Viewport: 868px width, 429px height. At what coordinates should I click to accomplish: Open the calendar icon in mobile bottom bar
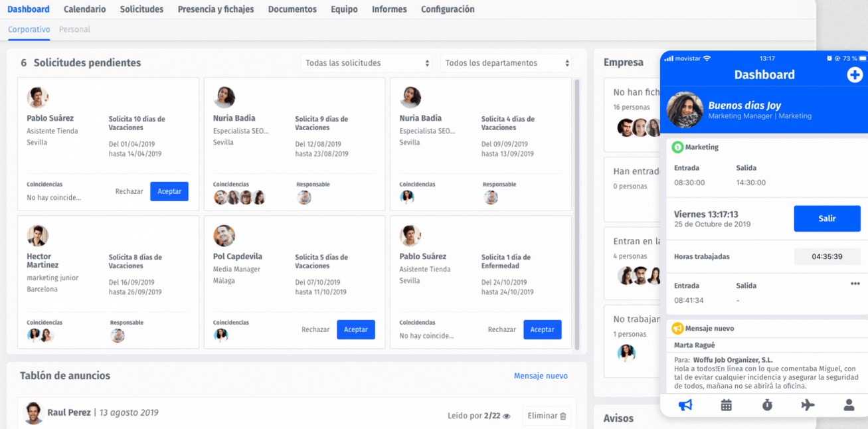coord(726,405)
